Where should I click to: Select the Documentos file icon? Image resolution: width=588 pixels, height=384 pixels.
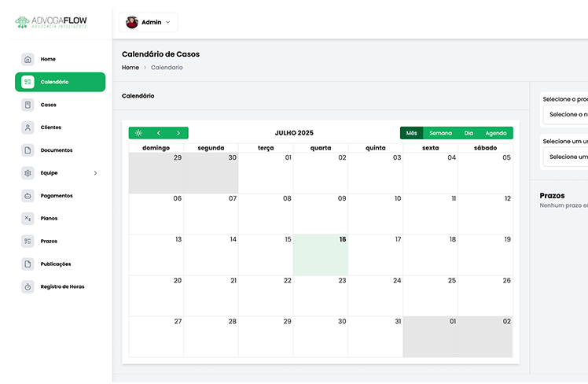(28, 150)
